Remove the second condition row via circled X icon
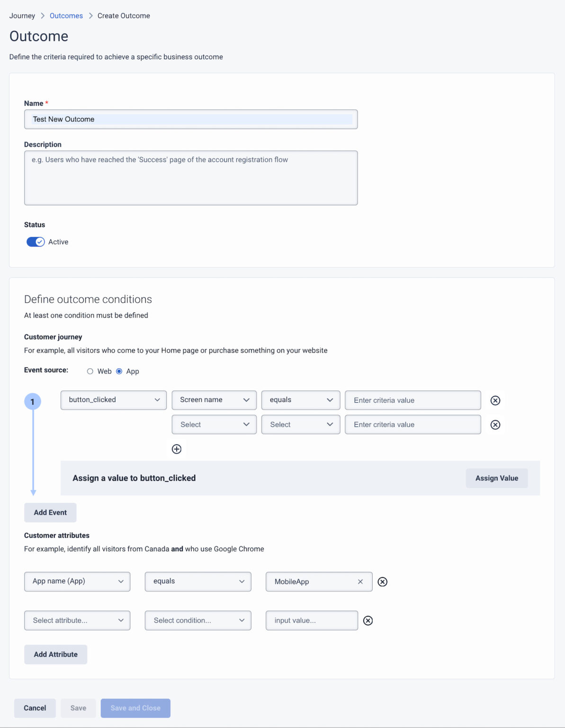Image resolution: width=565 pixels, height=728 pixels. tap(495, 425)
